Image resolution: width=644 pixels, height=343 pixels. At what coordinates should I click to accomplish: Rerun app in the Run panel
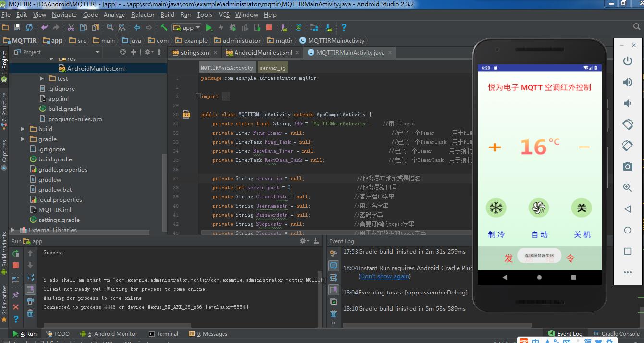click(16, 253)
